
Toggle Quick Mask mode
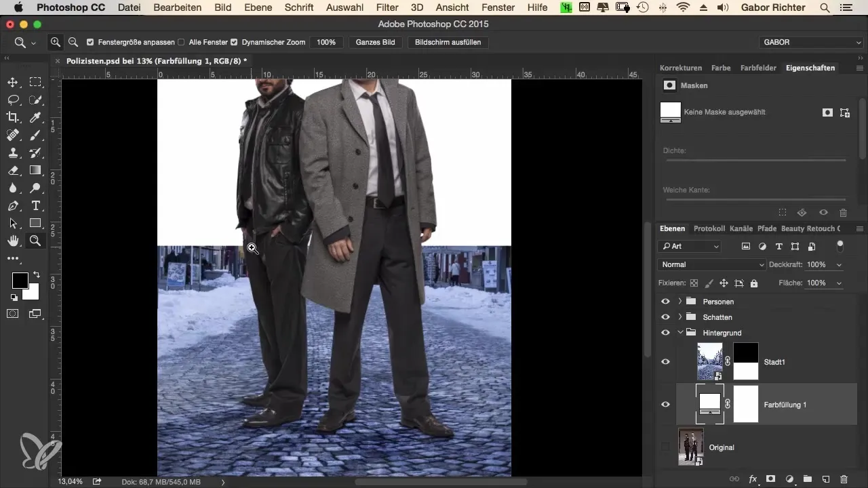tap(13, 314)
